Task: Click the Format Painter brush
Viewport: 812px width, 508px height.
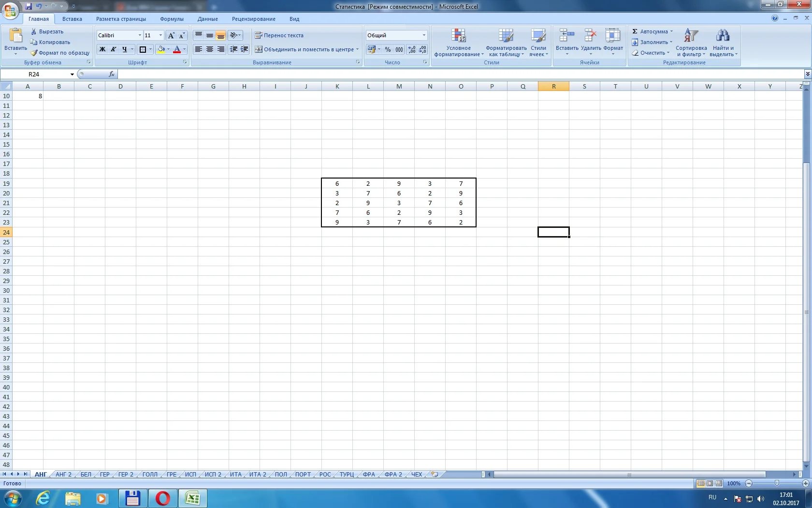Action: (34, 53)
